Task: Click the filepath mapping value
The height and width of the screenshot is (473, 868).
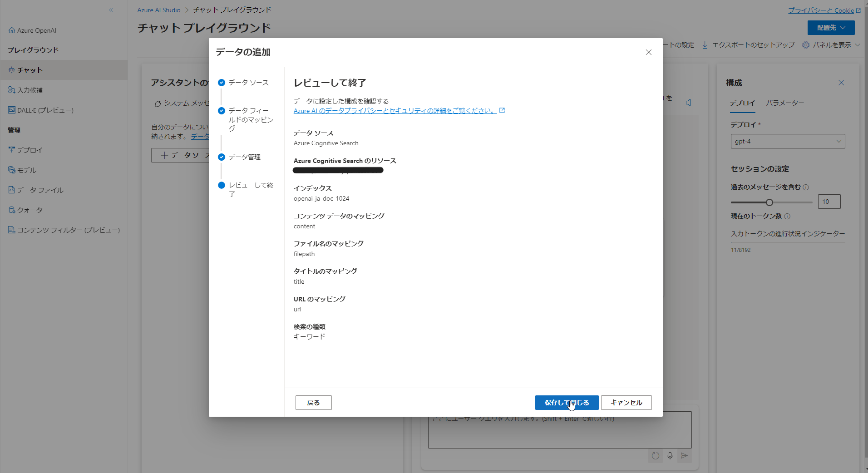Action: pos(304,254)
